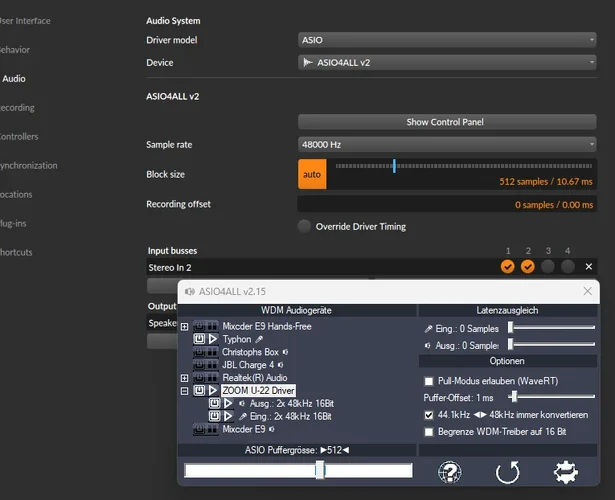
Task: Toggle power button for ZOOM U-22 Driver
Action: coord(200,390)
